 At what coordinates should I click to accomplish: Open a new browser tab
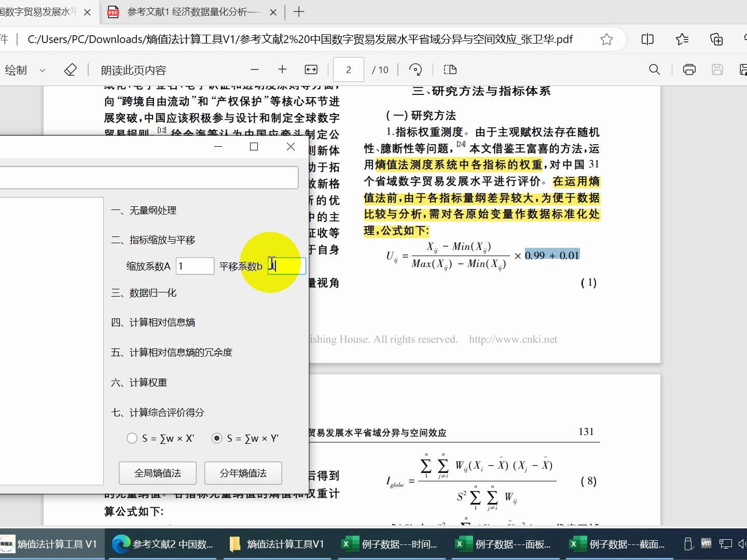coord(299,12)
